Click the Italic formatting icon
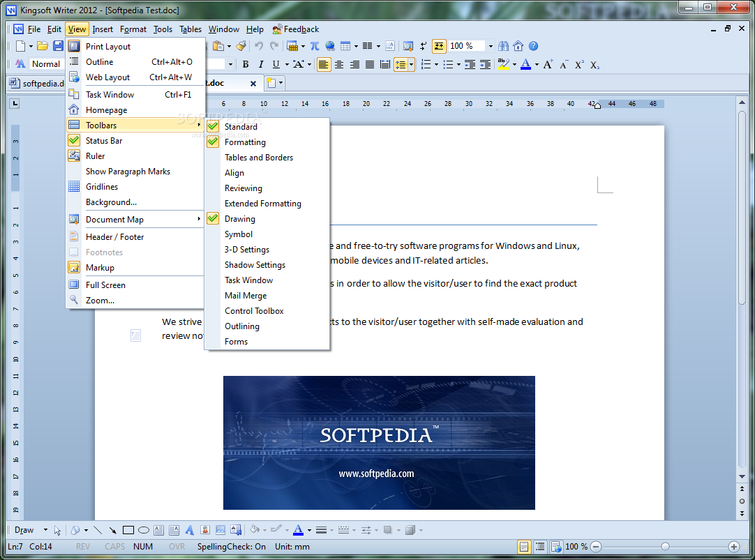 pos(261,64)
